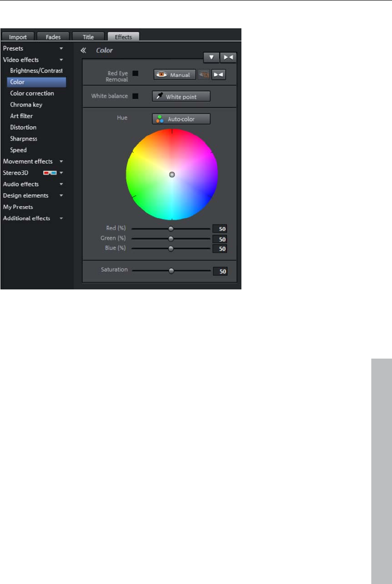Collapse the Video effects arrow
392x584 pixels.
pyautogui.click(x=61, y=60)
